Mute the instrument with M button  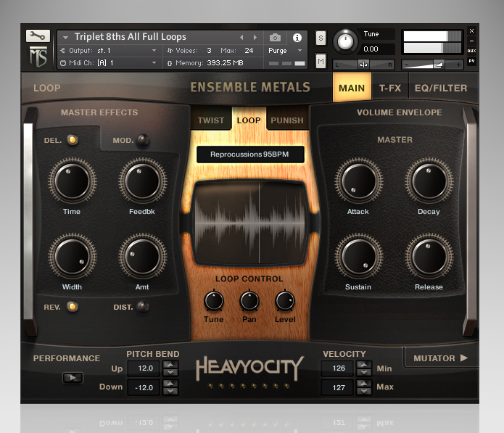[x=321, y=61]
